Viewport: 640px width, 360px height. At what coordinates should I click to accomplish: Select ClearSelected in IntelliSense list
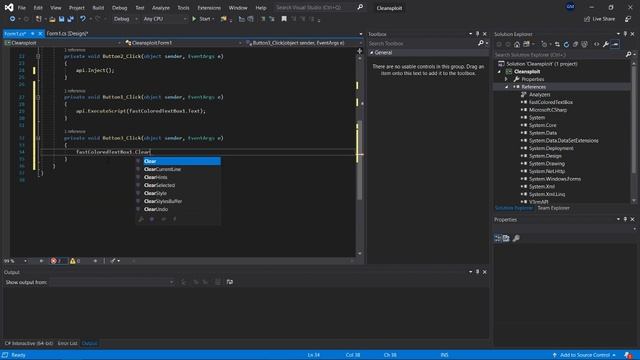[178, 185]
